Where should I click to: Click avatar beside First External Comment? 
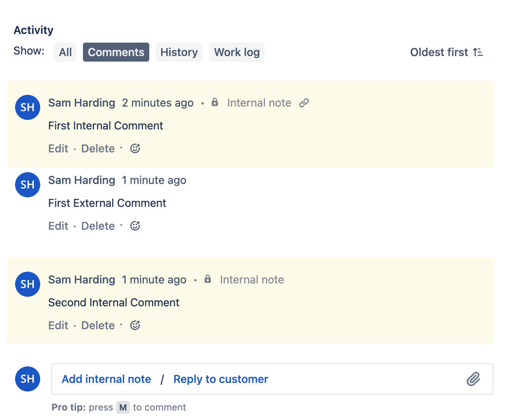pos(28,185)
